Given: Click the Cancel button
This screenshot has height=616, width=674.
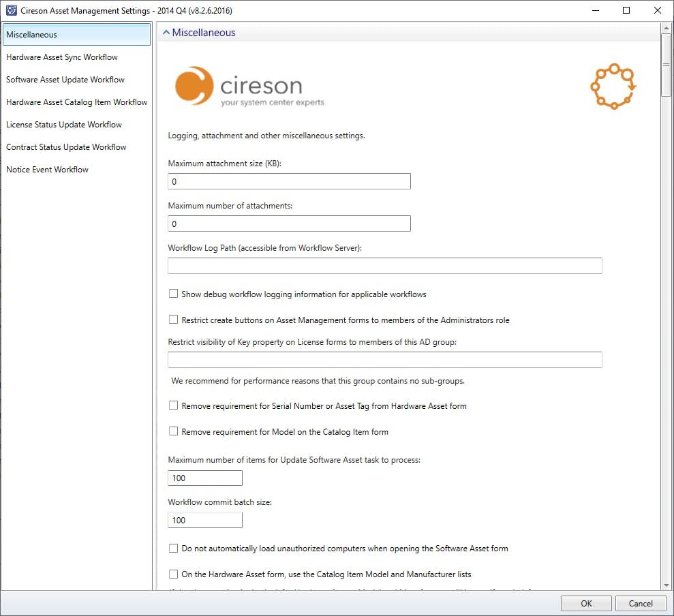Looking at the screenshot, I should (x=641, y=604).
